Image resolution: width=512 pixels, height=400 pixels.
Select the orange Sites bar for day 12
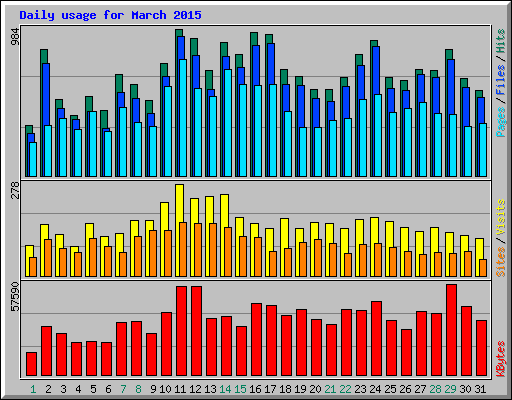point(198,250)
